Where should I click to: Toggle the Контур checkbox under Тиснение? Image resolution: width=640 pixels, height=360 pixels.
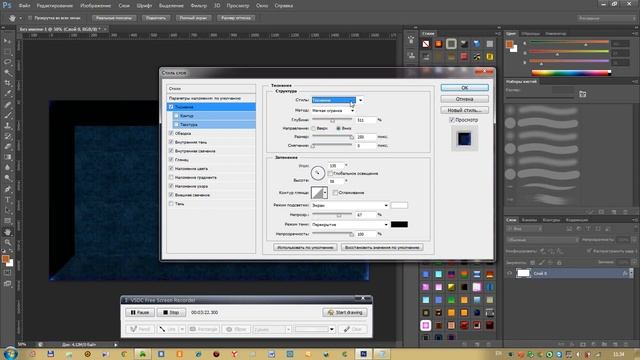pos(176,116)
